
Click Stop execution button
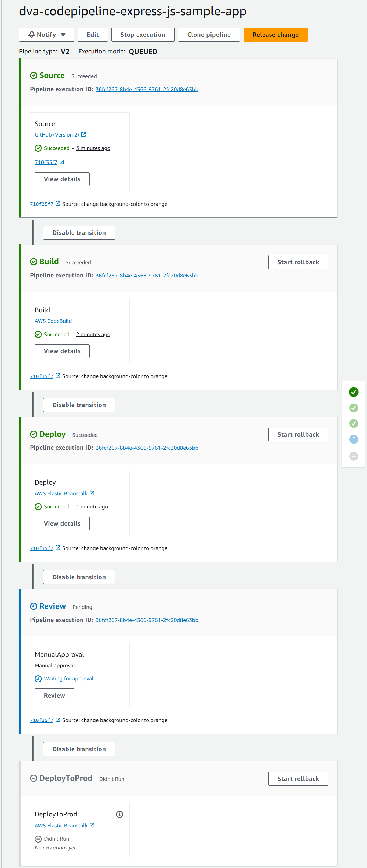point(143,35)
